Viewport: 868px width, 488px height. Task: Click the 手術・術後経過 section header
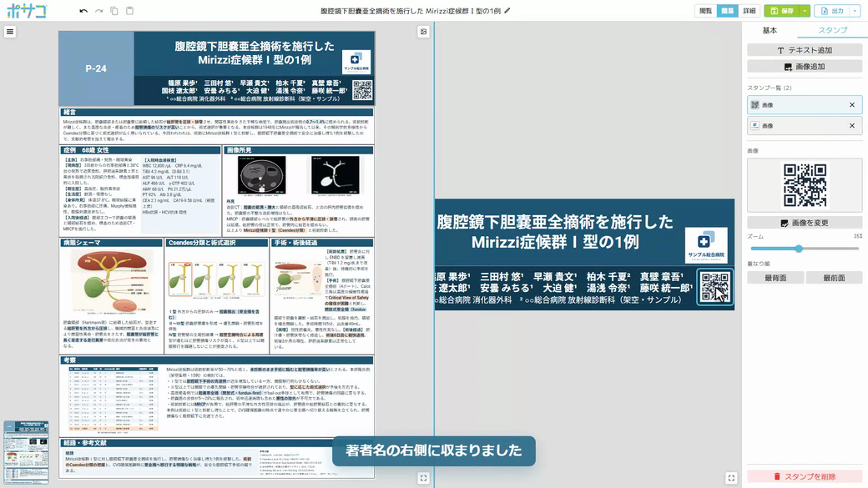[x=321, y=243]
